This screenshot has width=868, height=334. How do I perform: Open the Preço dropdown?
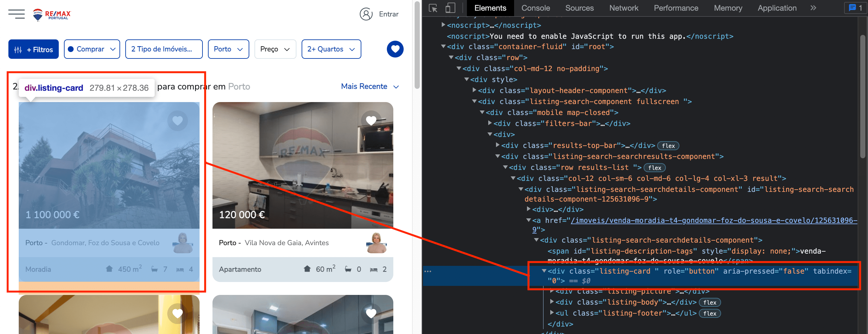275,49
